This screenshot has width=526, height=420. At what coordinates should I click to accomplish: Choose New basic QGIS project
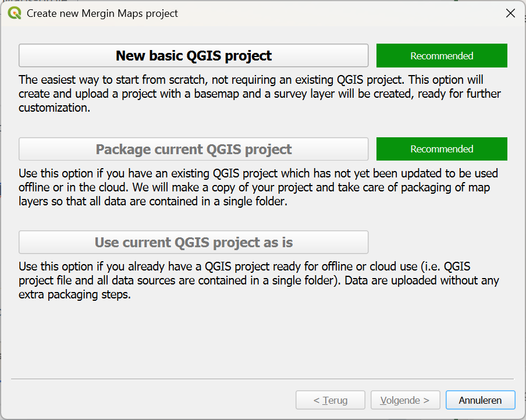pyautogui.click(x=193, y=56)
